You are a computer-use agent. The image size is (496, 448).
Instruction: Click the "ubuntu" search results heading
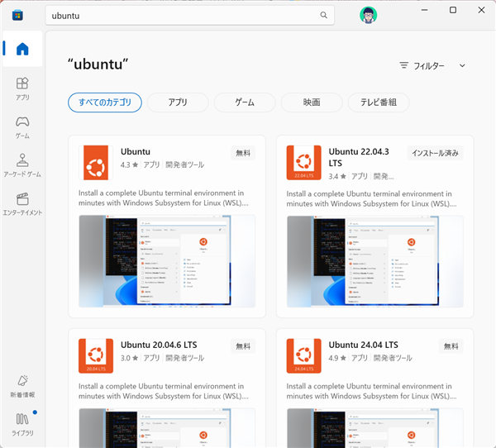tap(98, 64)
